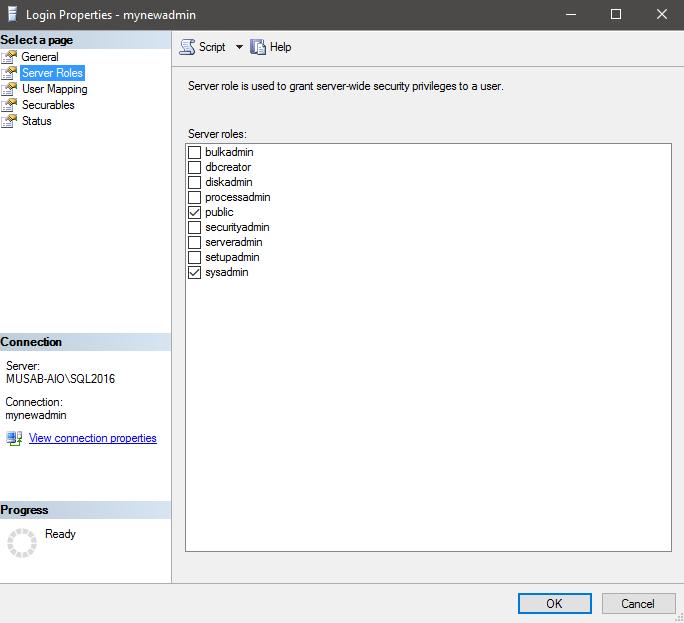
Task: Click the General page icon
Action: 9,57
